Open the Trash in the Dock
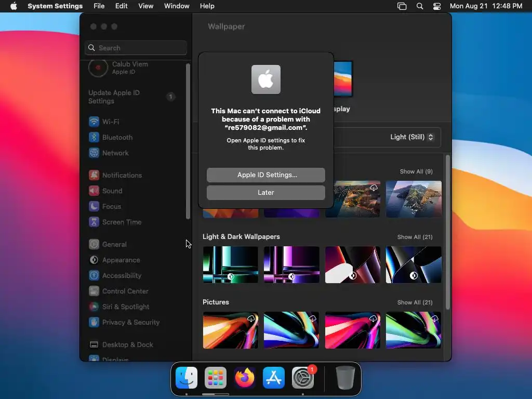 [345, 378]
